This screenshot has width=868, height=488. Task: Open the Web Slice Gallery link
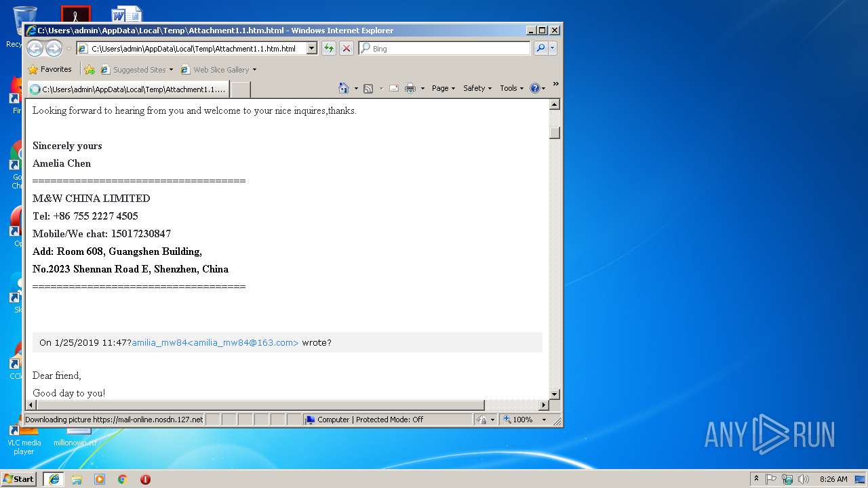coord(218,69)
